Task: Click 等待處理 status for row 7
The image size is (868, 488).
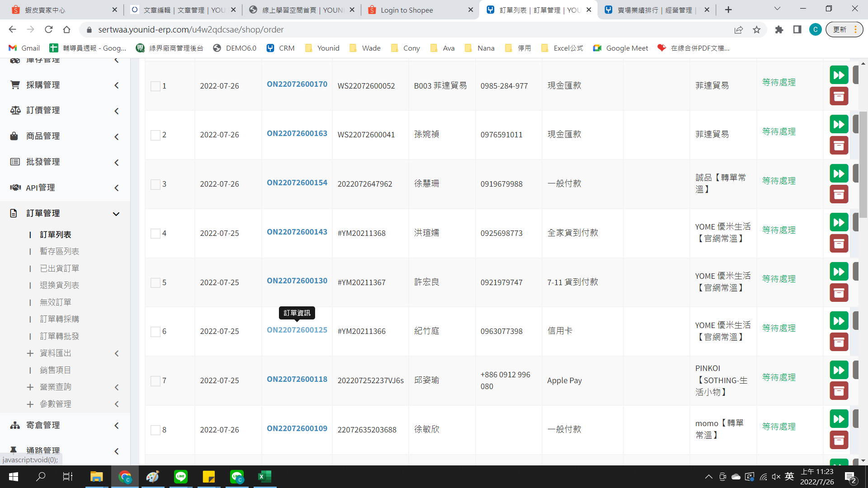Action: [778, 377]
